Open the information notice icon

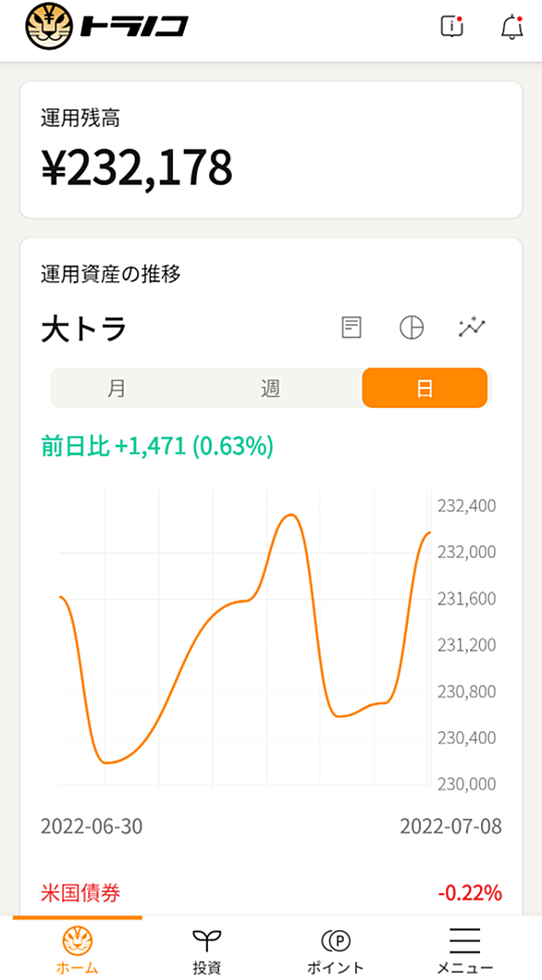(451, 26)
